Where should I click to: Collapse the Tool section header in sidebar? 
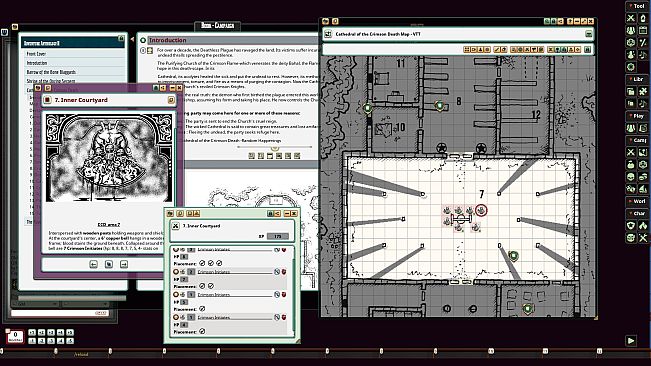click(x=638, y=6)
